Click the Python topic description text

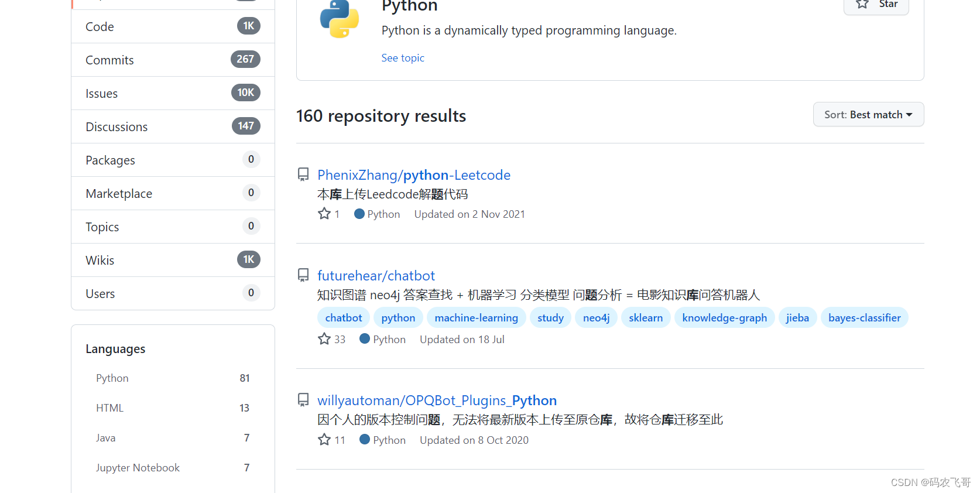529,30
